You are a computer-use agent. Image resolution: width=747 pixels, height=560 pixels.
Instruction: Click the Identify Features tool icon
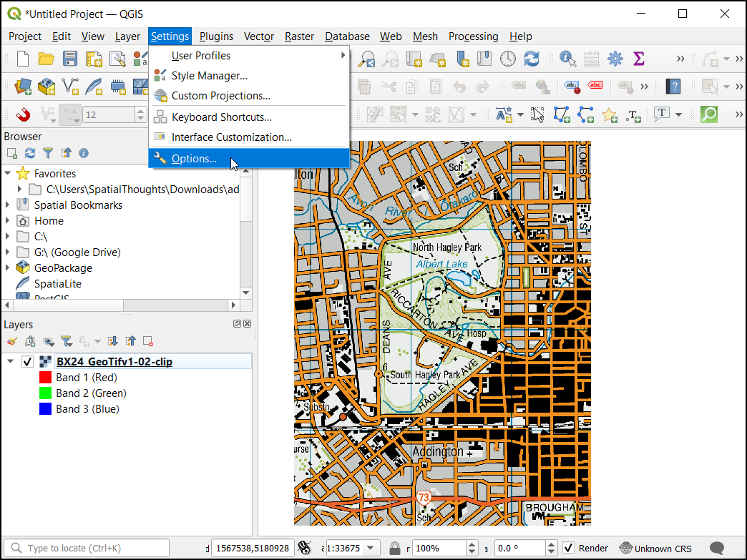[x=568, y=59]
